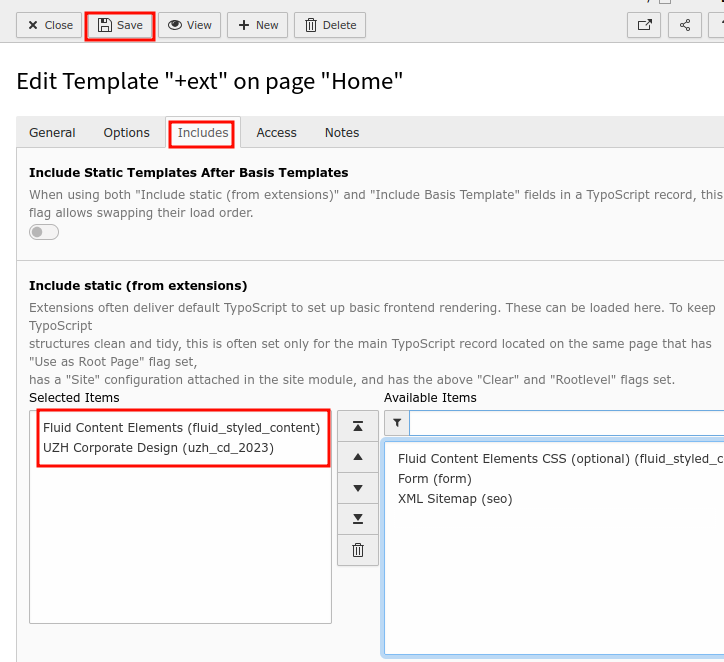Open the Includes tab
Viewport: 724px width, 662px height.
pos(203,132)
